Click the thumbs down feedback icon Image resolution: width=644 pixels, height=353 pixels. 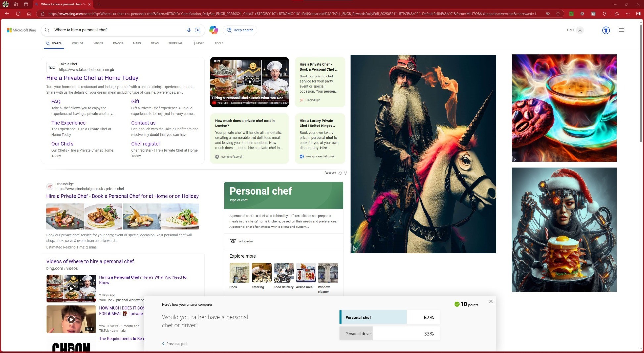click(345, 173)
